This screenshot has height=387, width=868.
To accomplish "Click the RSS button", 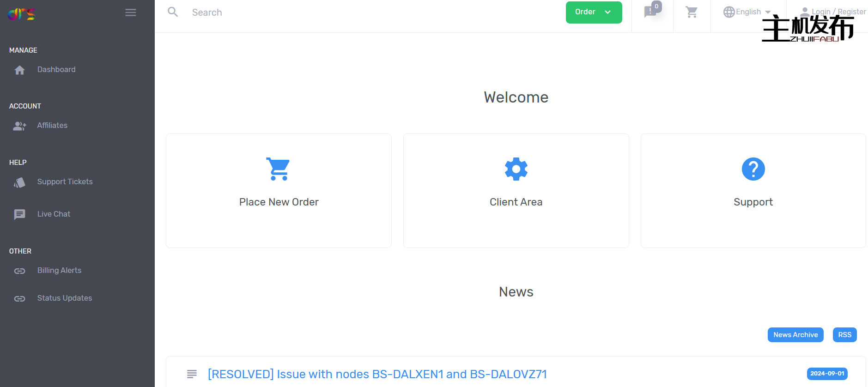I will coord(844,335).
